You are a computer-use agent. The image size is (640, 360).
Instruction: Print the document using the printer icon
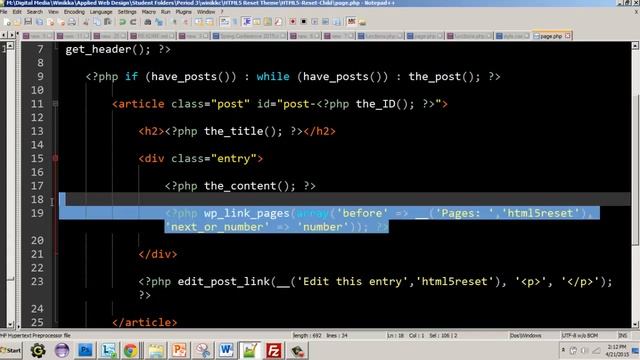tap(72, 22)
